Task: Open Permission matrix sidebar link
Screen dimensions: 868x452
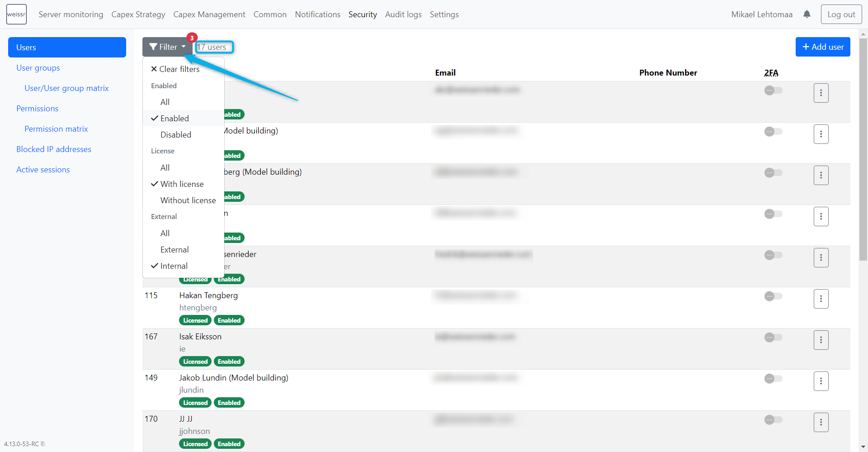Action: click(56, 129)
